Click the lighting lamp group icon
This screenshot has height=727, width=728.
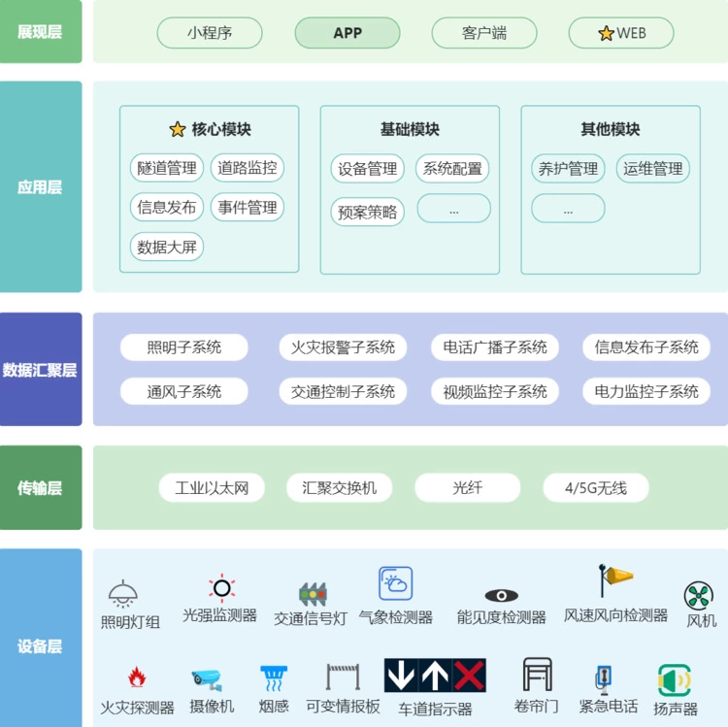coord(123,593)
